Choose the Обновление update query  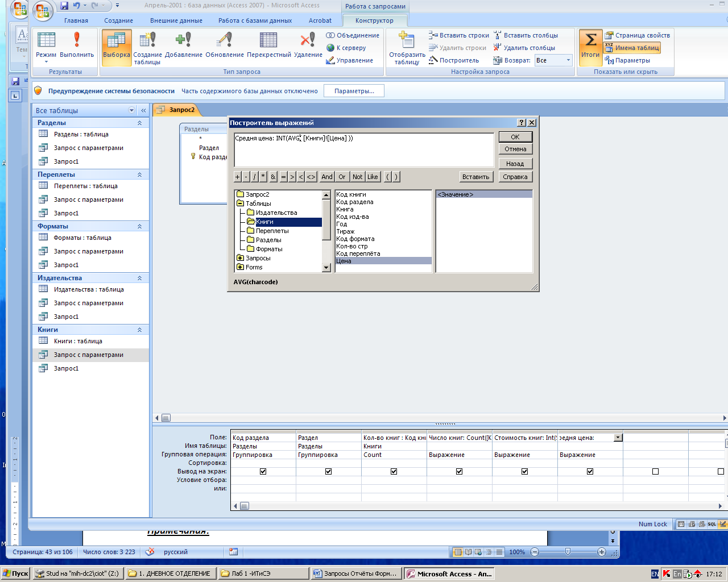pyautogui.click(x=225, y=47)
